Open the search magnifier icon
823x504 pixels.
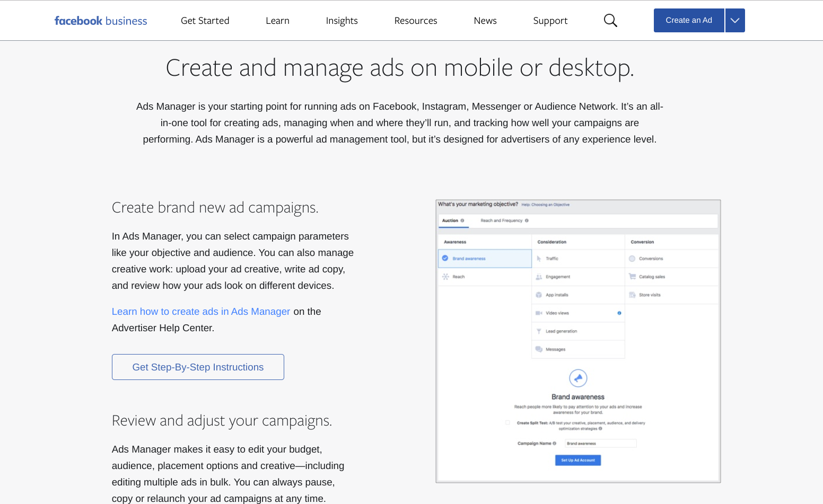pos(610,21)
